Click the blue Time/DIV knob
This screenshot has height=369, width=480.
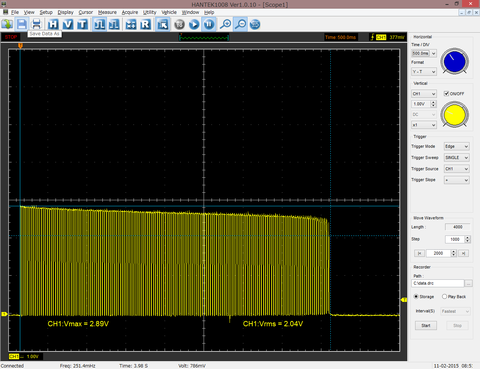tap(455, 61)
